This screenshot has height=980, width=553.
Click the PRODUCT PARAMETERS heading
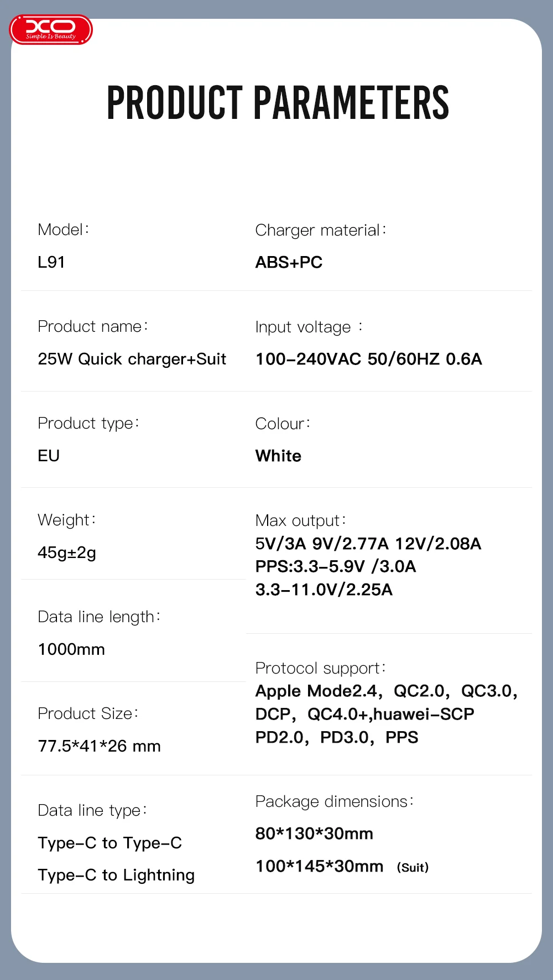tap(278, 103)
